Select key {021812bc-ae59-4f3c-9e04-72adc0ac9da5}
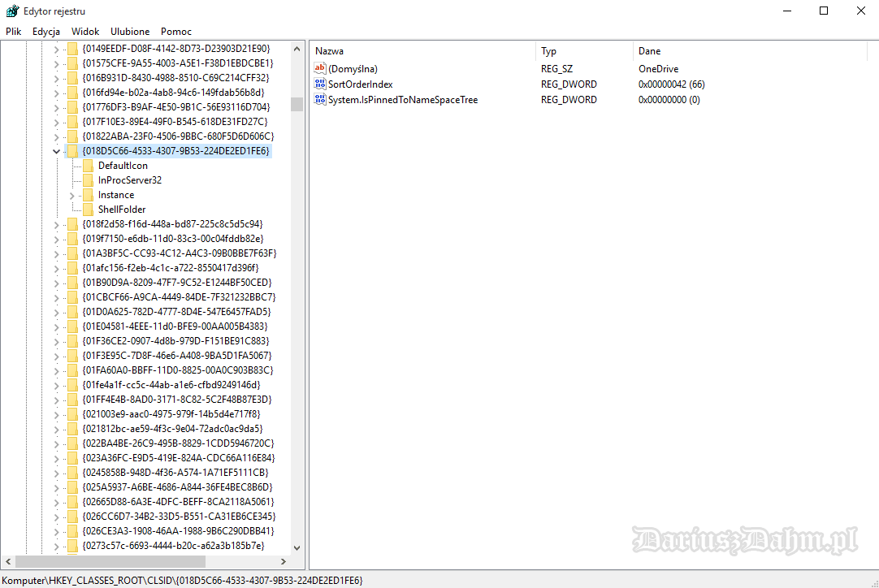This screenshot has height=588, width=879. point(173,428)
